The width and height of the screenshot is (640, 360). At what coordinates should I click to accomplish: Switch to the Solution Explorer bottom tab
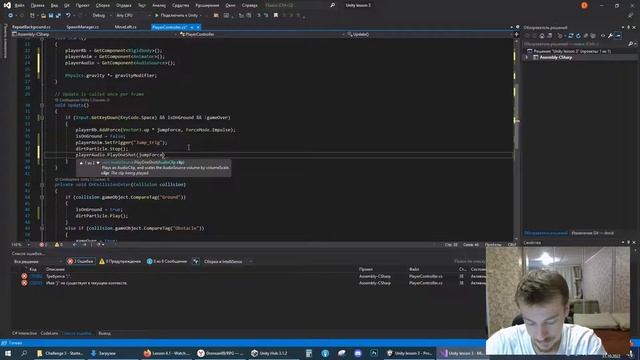tap(546, 233)
